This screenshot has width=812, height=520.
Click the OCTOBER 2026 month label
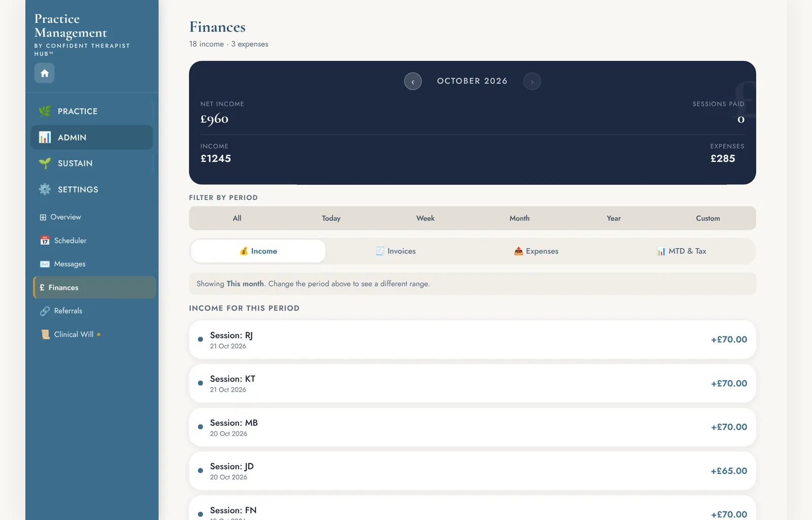point(472,81)
